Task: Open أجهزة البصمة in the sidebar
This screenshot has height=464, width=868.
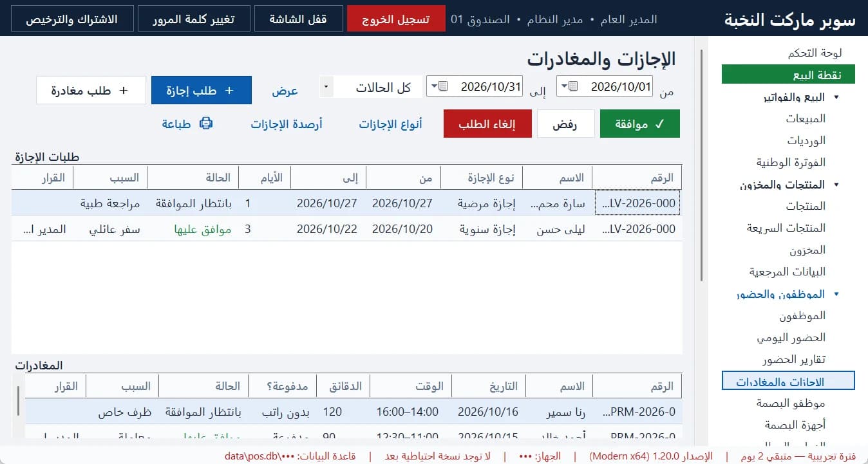Action: (x=795, y=425)
